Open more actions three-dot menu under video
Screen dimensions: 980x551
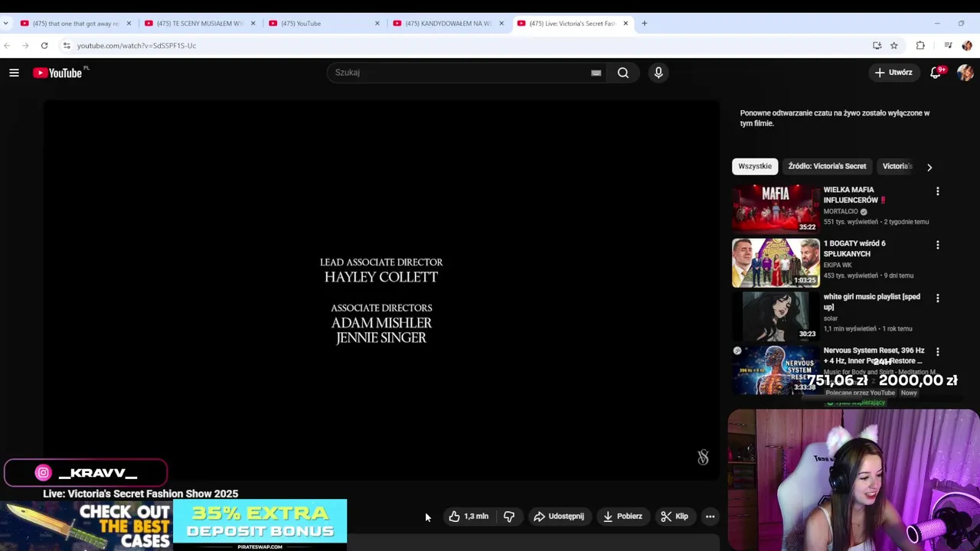point(710,517)
